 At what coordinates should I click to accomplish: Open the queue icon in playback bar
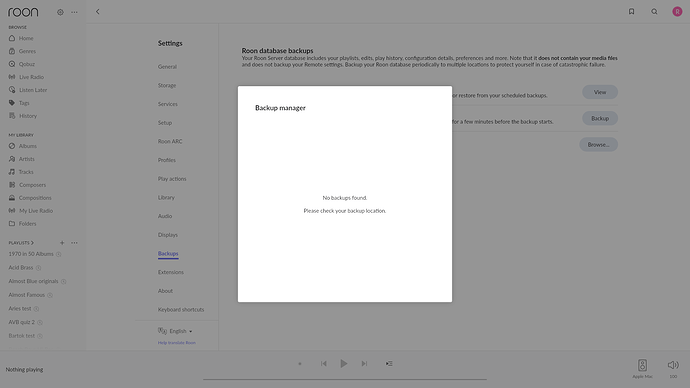tap(389, 364)
